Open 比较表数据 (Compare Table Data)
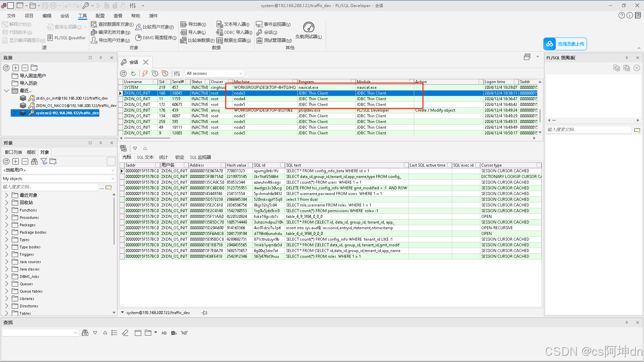Viewport: 644px width, 362px height. point(197,40)
